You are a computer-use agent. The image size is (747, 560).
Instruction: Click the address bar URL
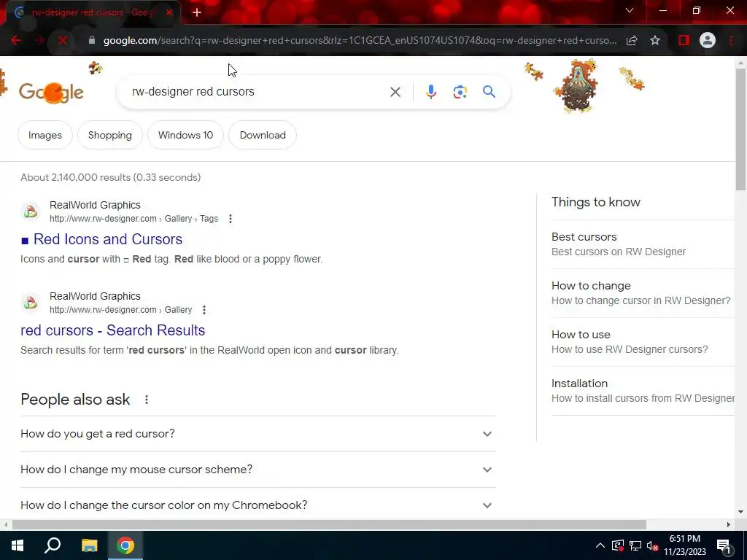tap(360, 41)
